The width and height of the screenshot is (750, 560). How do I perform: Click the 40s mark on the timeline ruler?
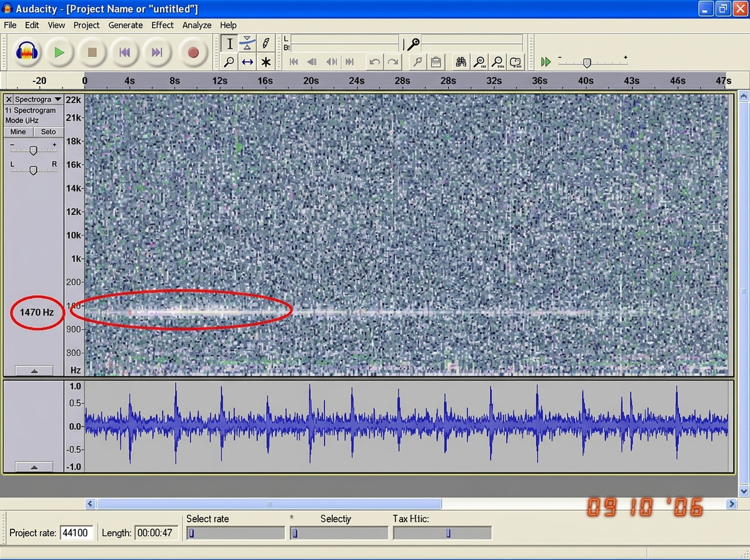pyautogui.click(x=586, y=81)
